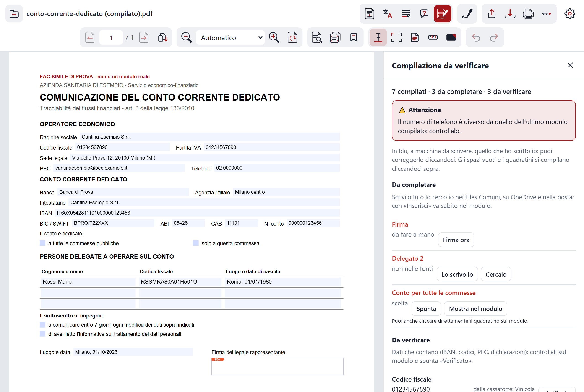Viewport: 584px width, 392px height.
Task: Select the area selection tool
Action: click(396, 38)
